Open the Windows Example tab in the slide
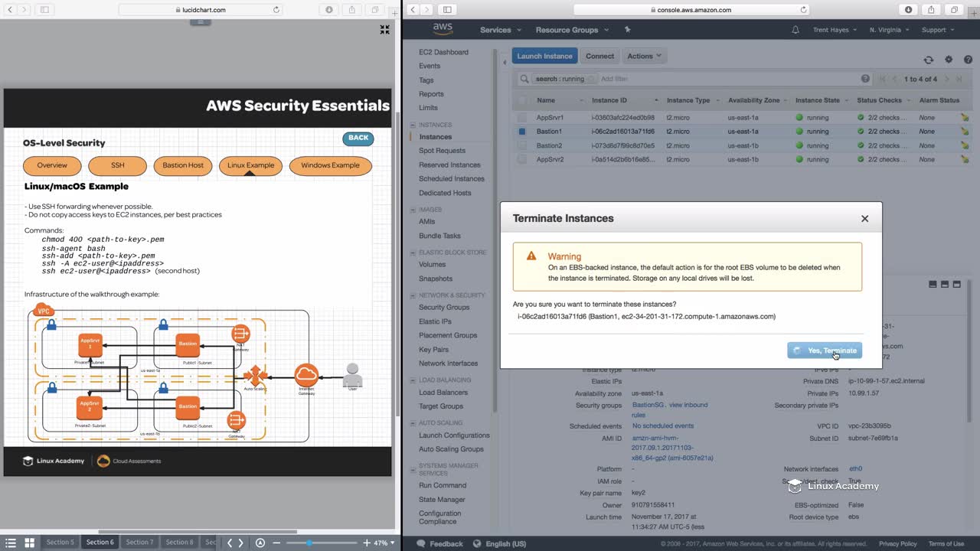980x551 pixels. tap(330, 165)
